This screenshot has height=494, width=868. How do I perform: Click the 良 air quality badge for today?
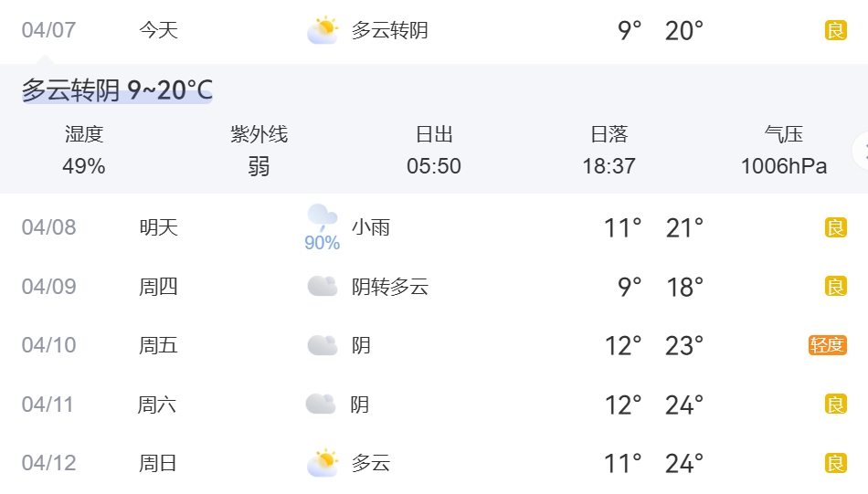(835, 31)
